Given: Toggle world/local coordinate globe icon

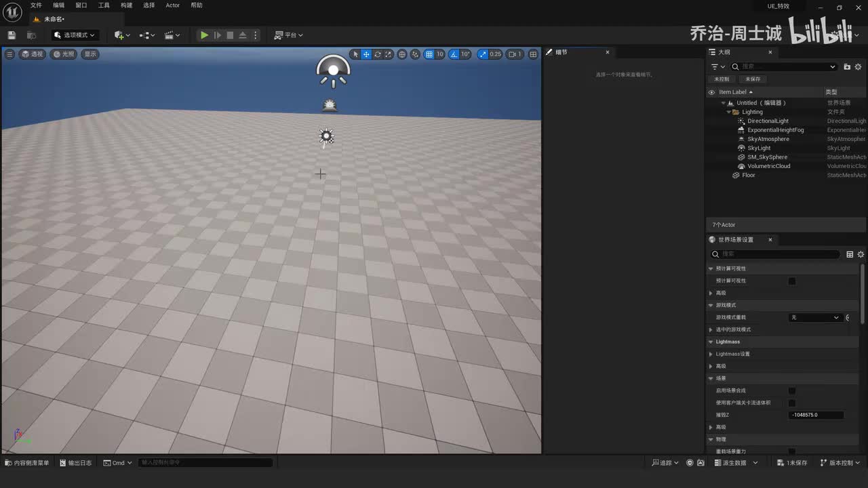Looking at the screenshot, I should [402, 54].
